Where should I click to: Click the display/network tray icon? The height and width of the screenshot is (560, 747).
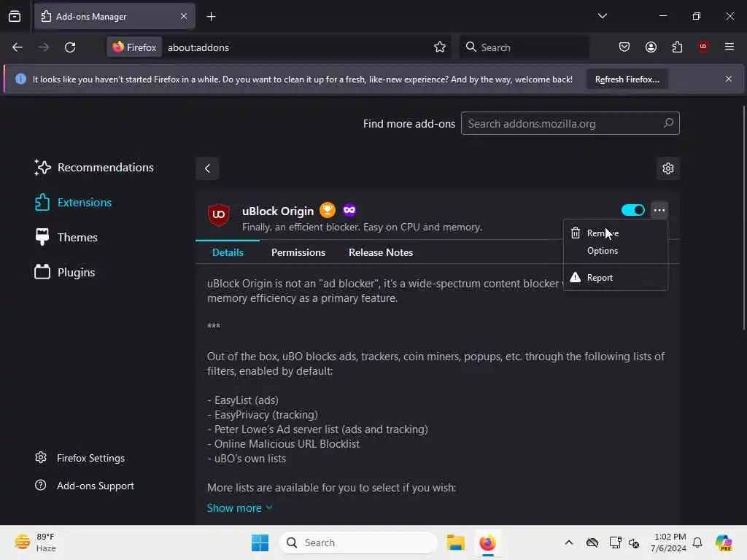(x=615, y=542)
